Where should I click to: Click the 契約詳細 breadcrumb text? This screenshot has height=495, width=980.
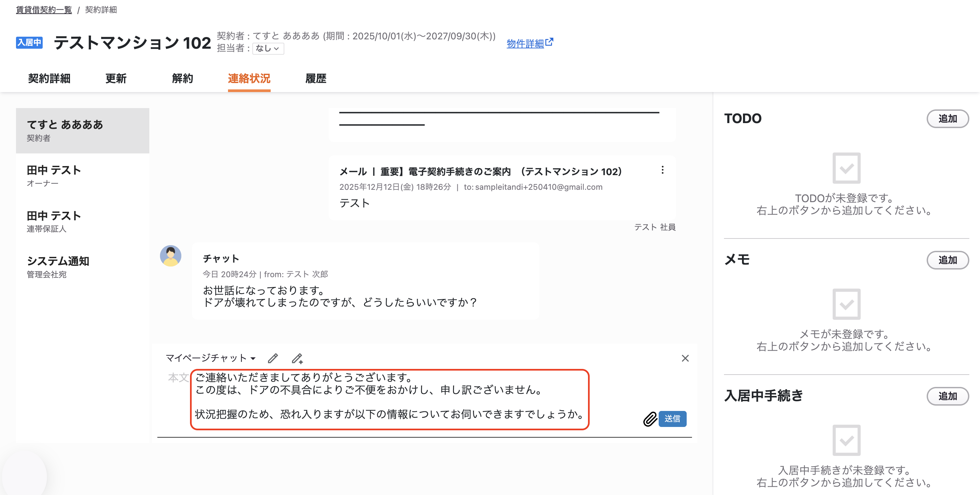click(x=101, y=10)
